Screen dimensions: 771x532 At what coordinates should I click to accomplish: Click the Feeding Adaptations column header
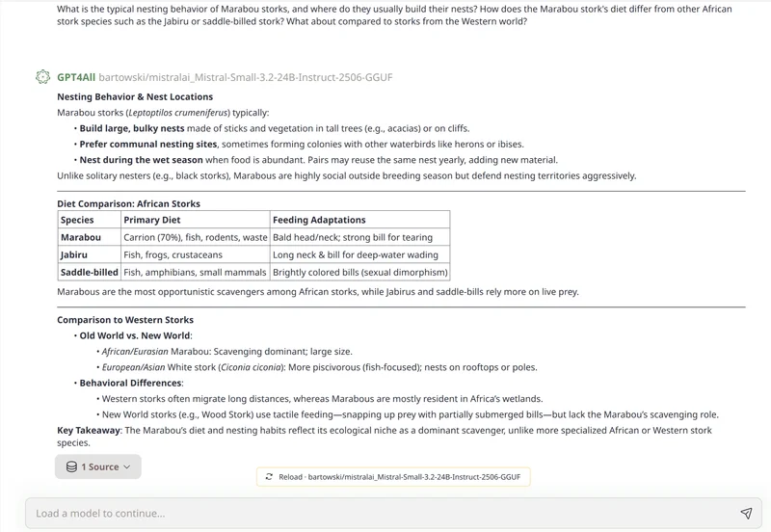click(319, 220)
